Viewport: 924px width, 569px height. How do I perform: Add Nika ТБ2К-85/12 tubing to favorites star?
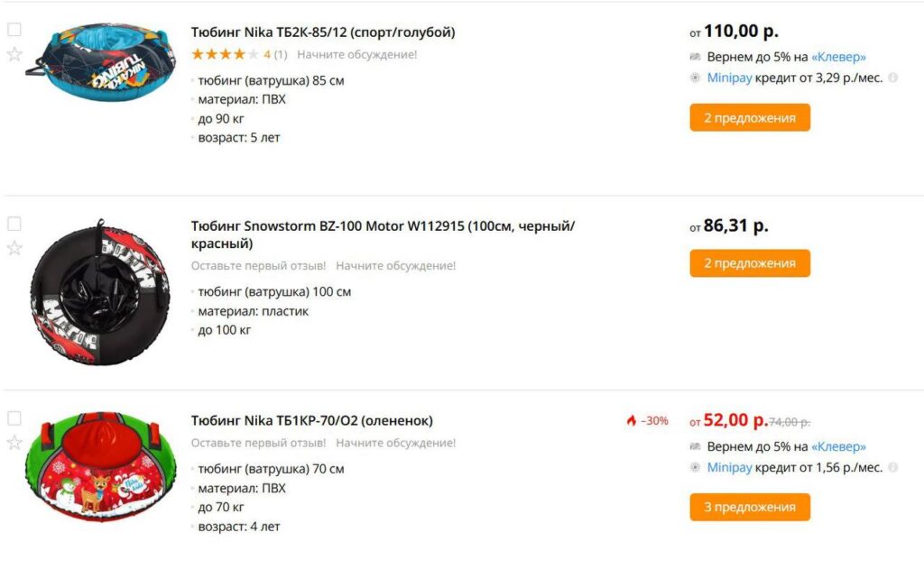[x=14, y=54]
